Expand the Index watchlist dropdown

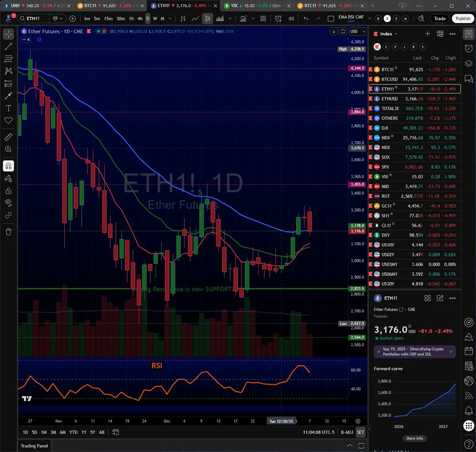coord(389,34)
